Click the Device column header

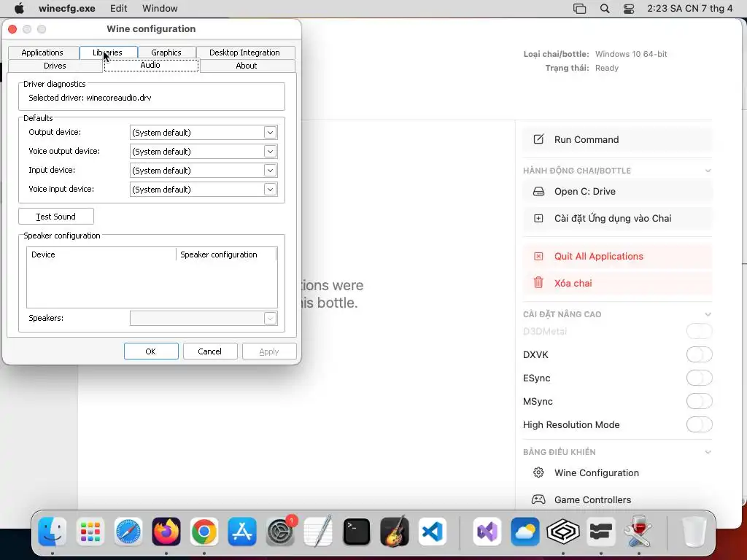tap(101, 254)
